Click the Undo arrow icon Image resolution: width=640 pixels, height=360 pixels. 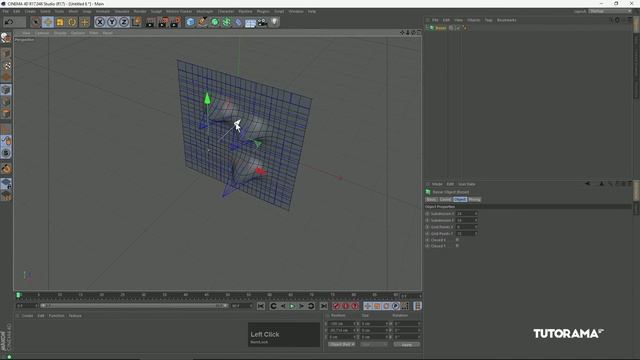[9, 22]
